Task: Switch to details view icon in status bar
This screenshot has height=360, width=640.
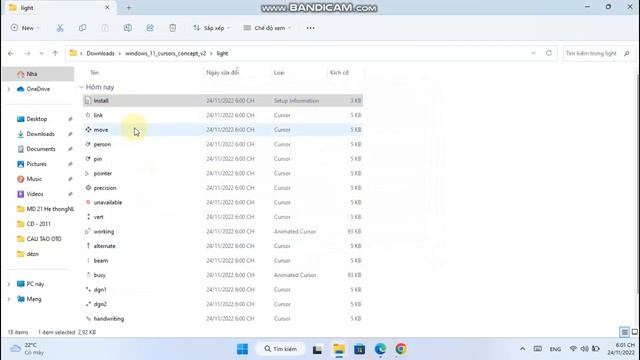Action: pyautogui.click(x=624, y=332)
